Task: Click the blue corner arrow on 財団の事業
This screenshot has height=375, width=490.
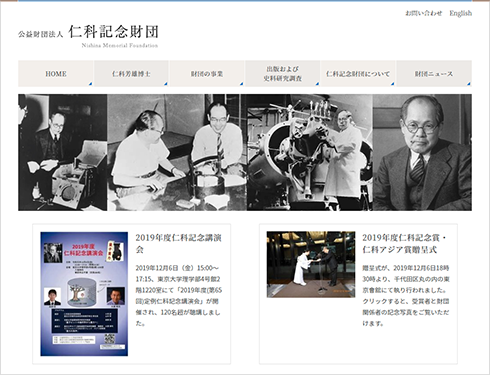Action: click(241, 84)
